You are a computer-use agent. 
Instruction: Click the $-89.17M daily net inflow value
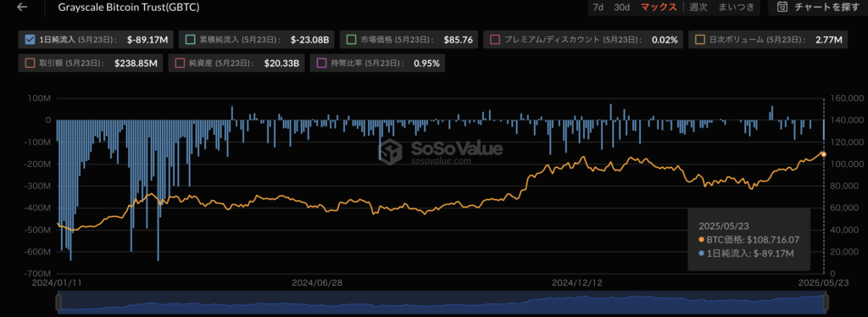click(x=147, y=40)
